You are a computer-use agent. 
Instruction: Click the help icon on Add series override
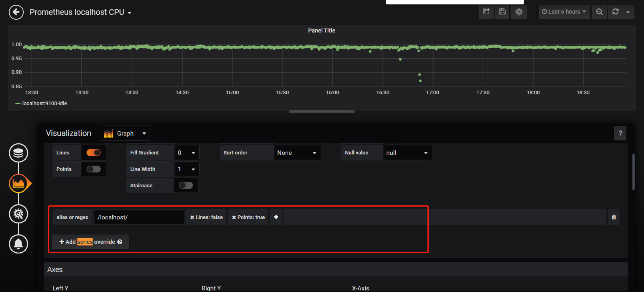coord(120,242)
